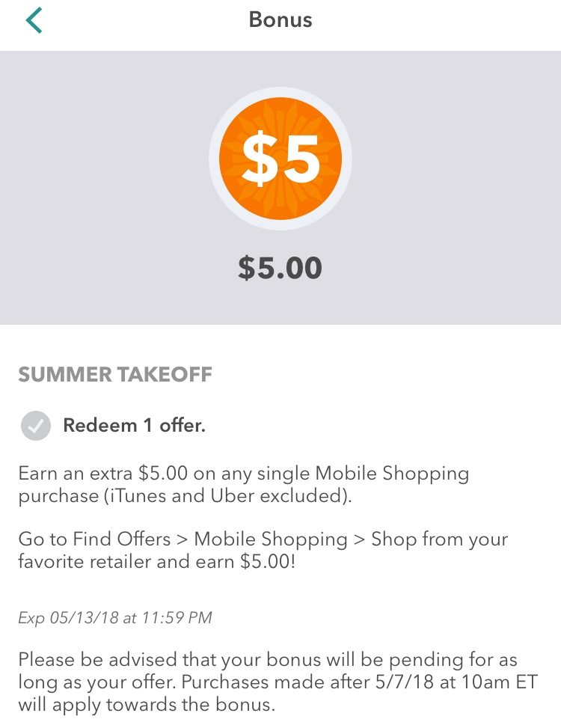The height and width of the screenshot is (728, 561).
Task: Tap the orange $5 bonus badge
Action: click(x=280, y=159)
